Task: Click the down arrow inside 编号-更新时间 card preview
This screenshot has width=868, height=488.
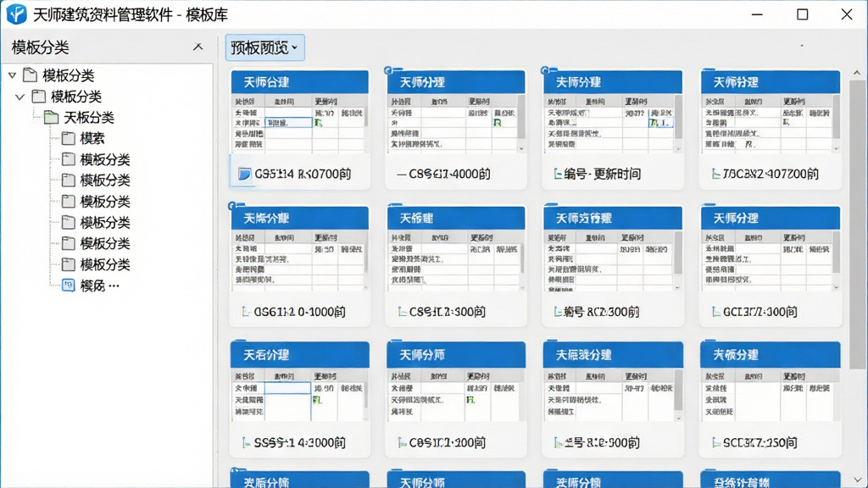Action: coord(678,148)
